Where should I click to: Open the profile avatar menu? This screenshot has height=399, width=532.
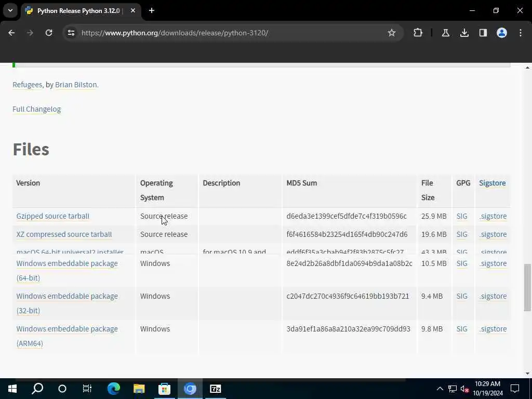click(501, 33)
